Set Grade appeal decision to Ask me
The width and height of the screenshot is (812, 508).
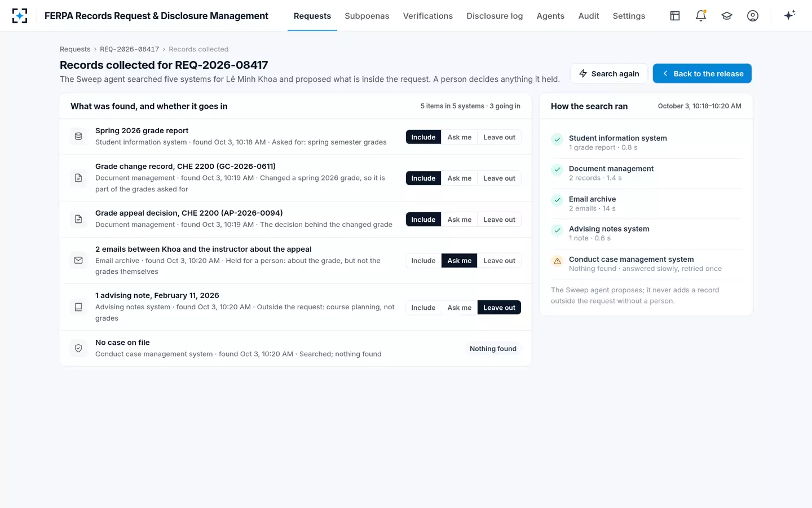tap(460, 220)
